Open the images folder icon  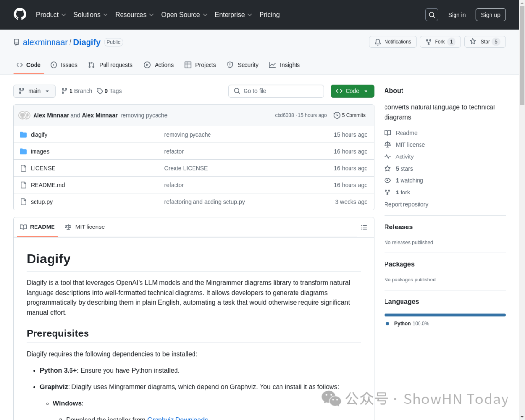tap(23, 151)
